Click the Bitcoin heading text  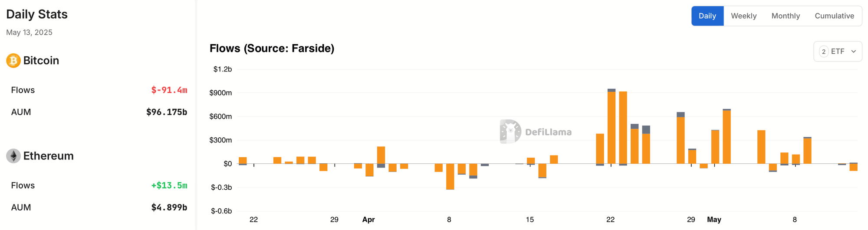pos(41,61)
